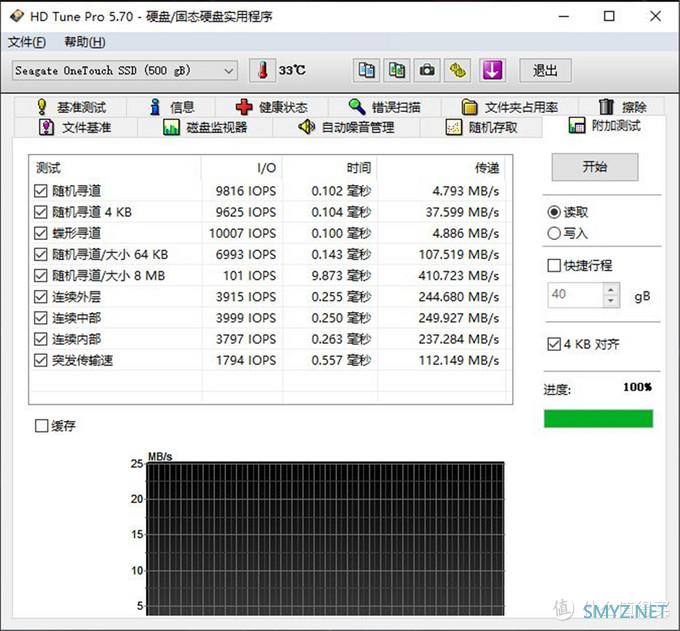Image resolution: width=680 pixels, height=631 pixels.
Task: Switch to the 信息 info tab
Action: [x=171, y=107]
